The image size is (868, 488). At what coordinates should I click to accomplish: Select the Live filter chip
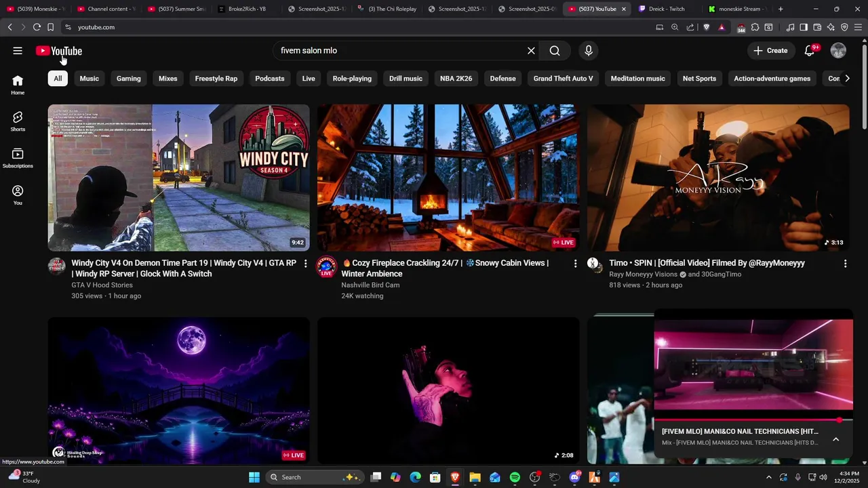[x=309, y=79]
